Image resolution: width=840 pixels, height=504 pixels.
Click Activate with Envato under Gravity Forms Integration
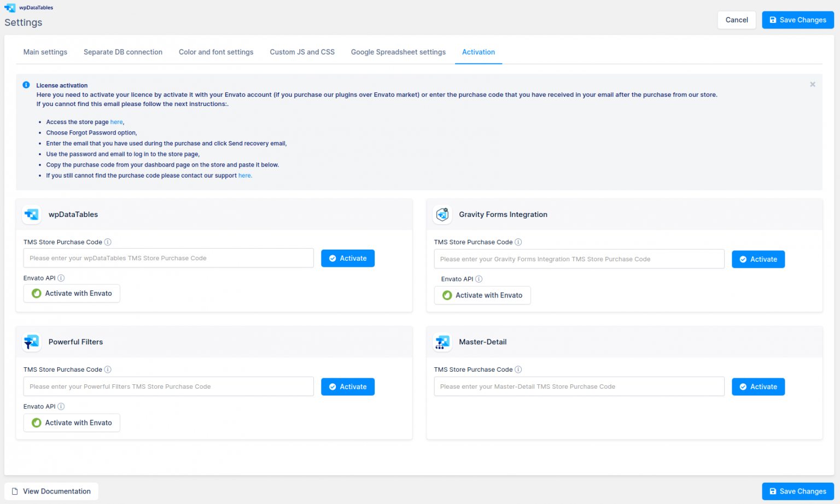482,295
